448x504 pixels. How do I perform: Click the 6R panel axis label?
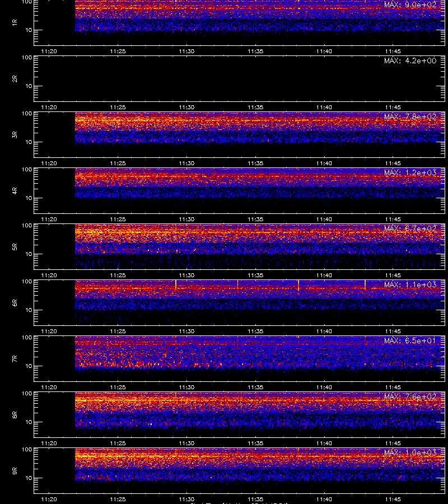(x=15, y=303)
